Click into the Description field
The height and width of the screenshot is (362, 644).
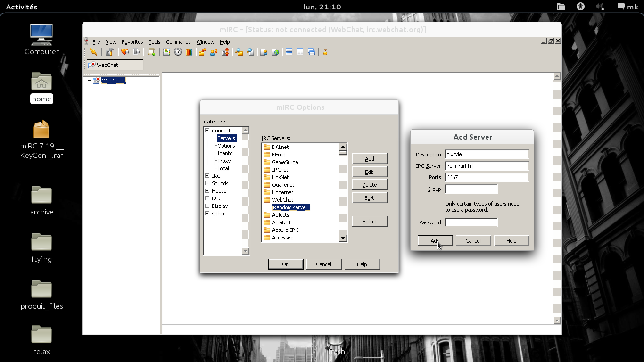click(x=487, y=154)
